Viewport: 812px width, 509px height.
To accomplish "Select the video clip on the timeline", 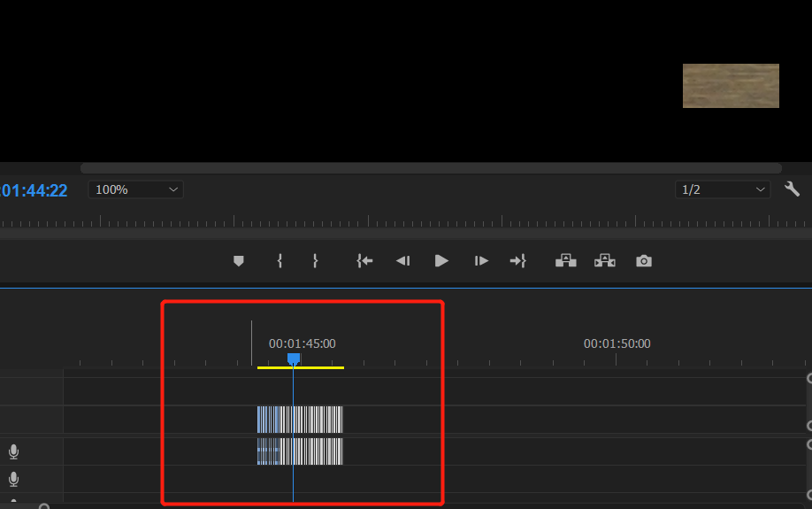I will coord(300,420).
